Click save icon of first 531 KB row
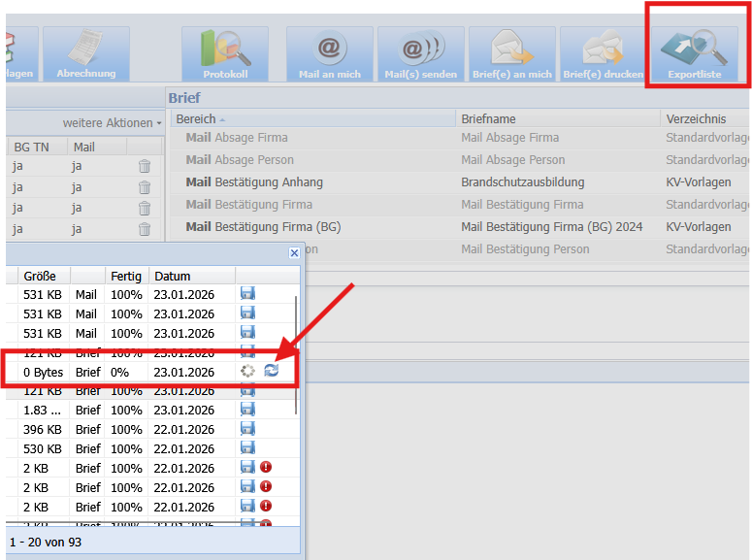Viewport: 752px width, 560px height. click(247, 294)
